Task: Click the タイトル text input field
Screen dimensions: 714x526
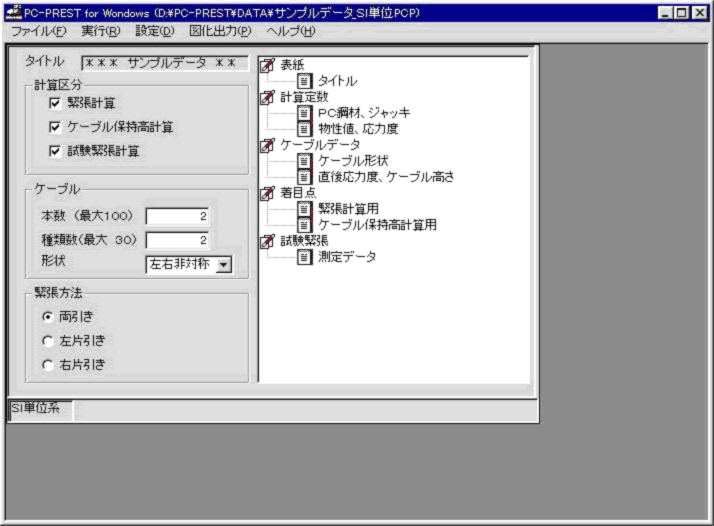Action: pos(165,63)
